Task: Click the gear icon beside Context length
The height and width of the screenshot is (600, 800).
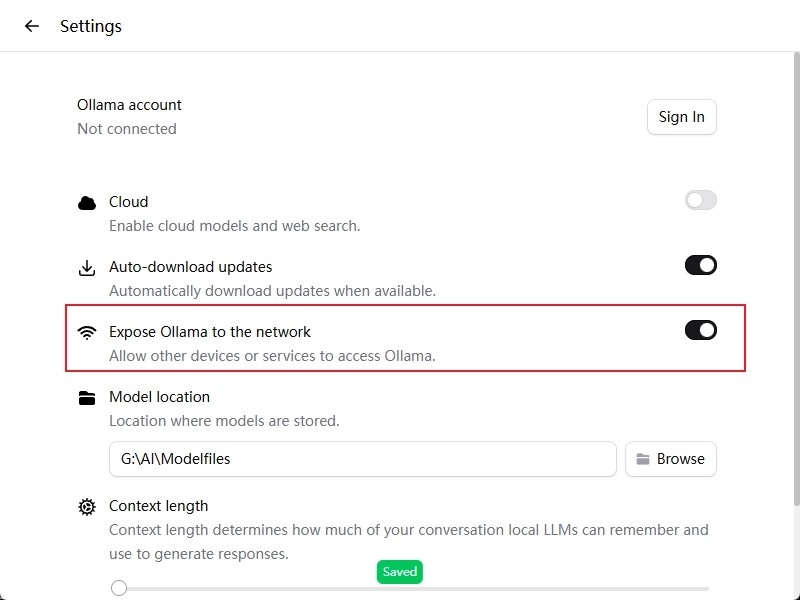Action: pyautogui.click(x=87, y=507)
